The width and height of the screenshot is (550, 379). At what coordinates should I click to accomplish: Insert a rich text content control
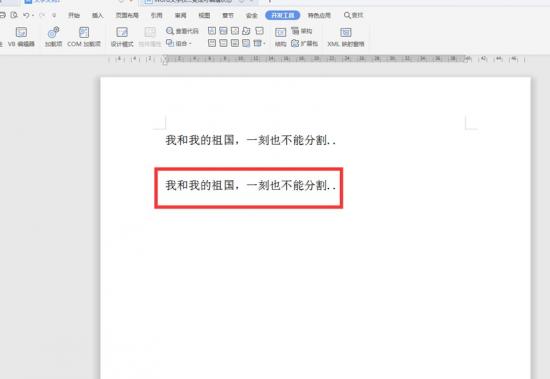pyautogui.click(x=212, y=31)
